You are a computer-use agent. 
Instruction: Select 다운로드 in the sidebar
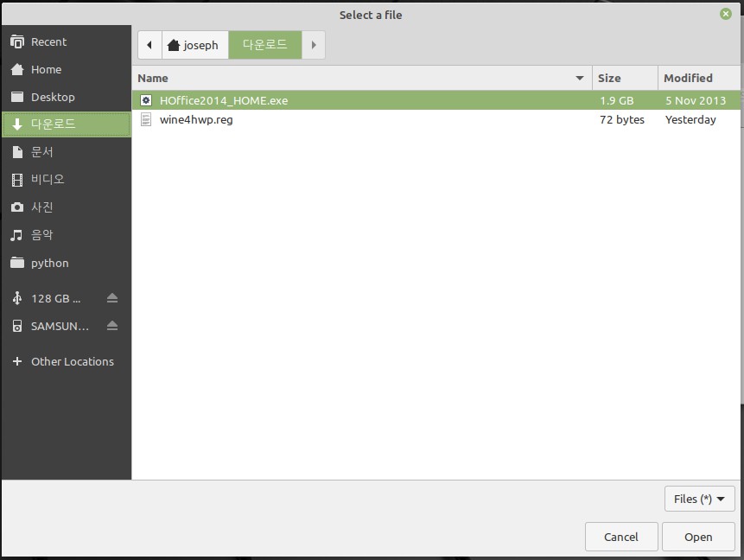[x=67, y=124]
